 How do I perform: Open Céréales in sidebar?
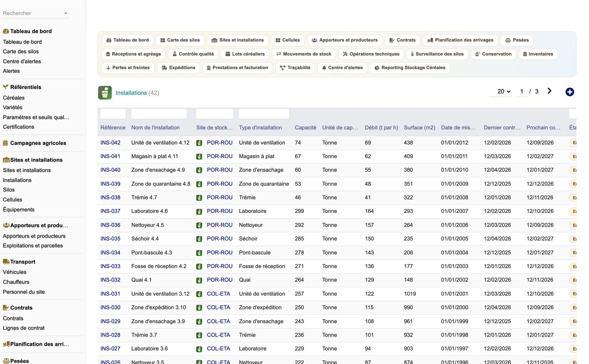coord(14,98)
